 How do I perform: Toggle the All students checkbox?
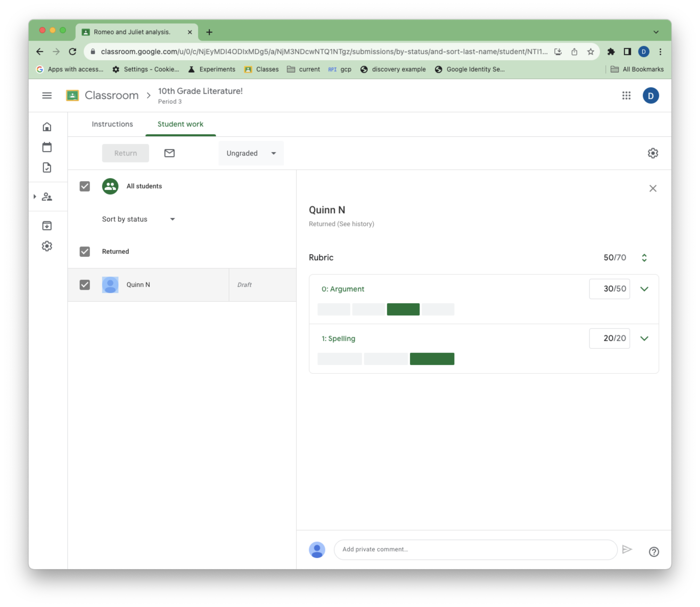pyautogui.click(x=85, y=186)
